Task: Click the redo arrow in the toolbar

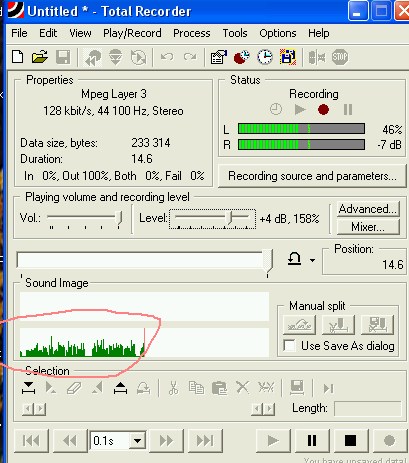Action: coord(190,57)
